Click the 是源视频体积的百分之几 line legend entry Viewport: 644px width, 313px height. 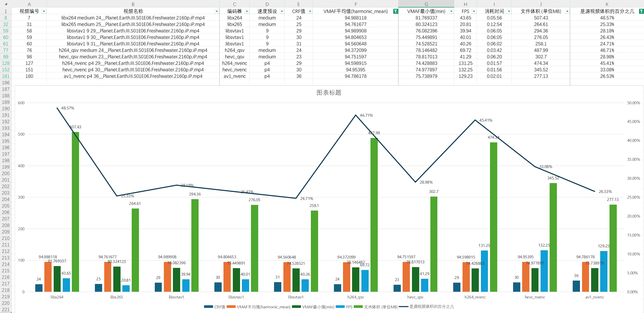[431, 307]
